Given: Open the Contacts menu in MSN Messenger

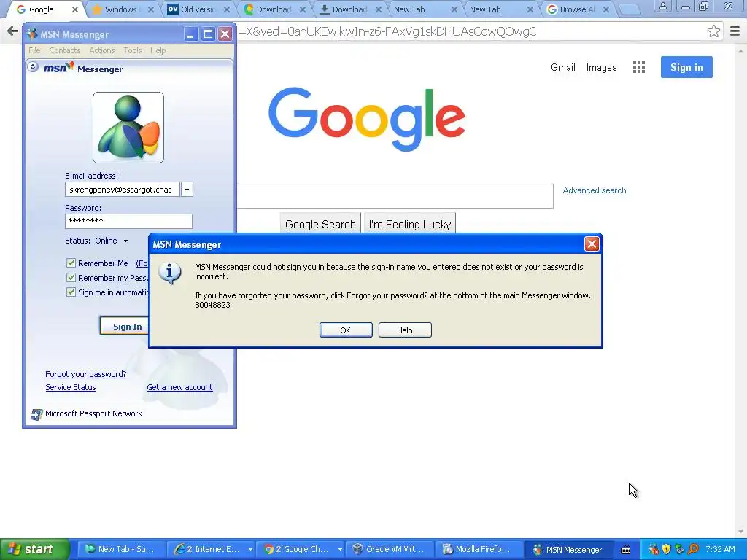Looking at the screenshot, I should (x=65, y=50).
